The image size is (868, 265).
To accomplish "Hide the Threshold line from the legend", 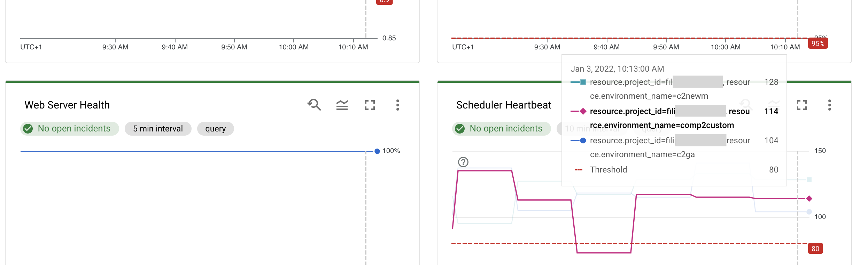I will tap(609, 169).
